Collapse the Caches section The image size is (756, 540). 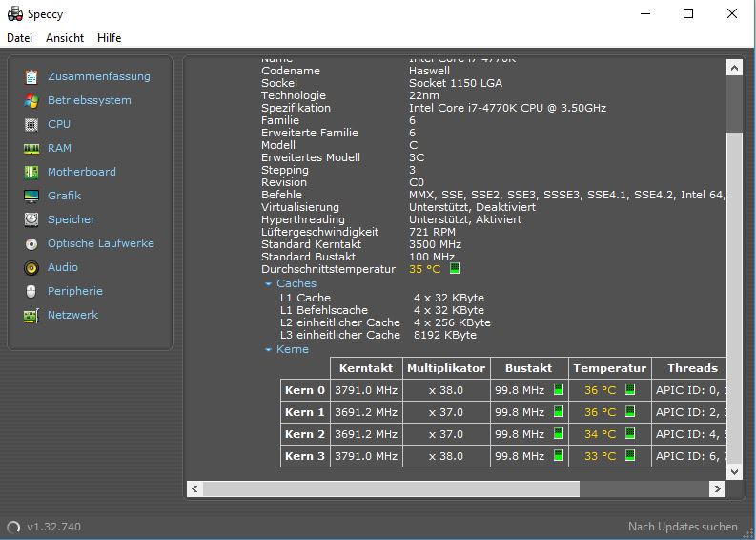268,283
